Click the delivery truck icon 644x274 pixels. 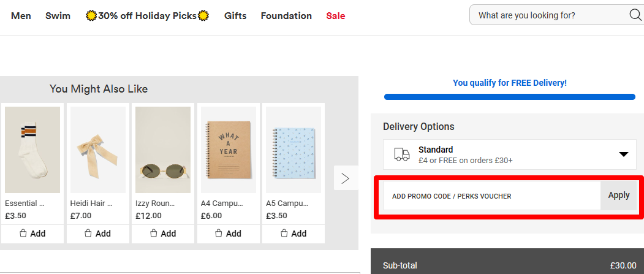(402, 154)
